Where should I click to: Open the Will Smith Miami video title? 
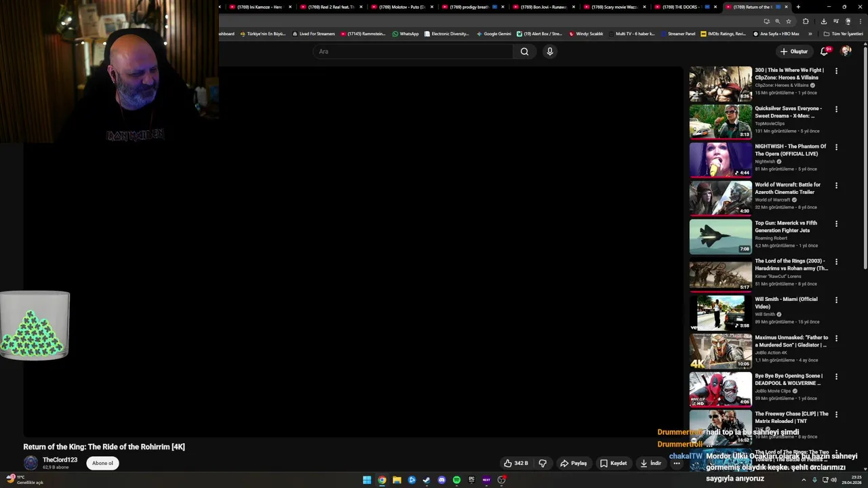pos(786,303)
